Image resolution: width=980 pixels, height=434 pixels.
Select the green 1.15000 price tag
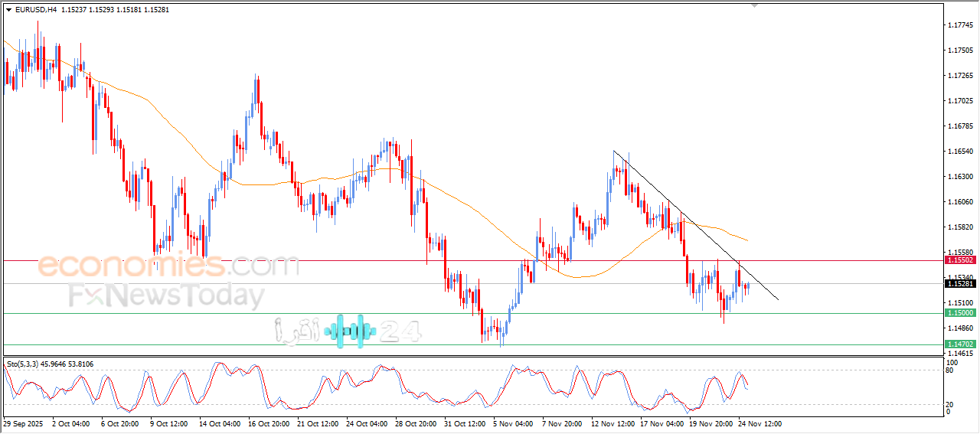pos(960,313)
